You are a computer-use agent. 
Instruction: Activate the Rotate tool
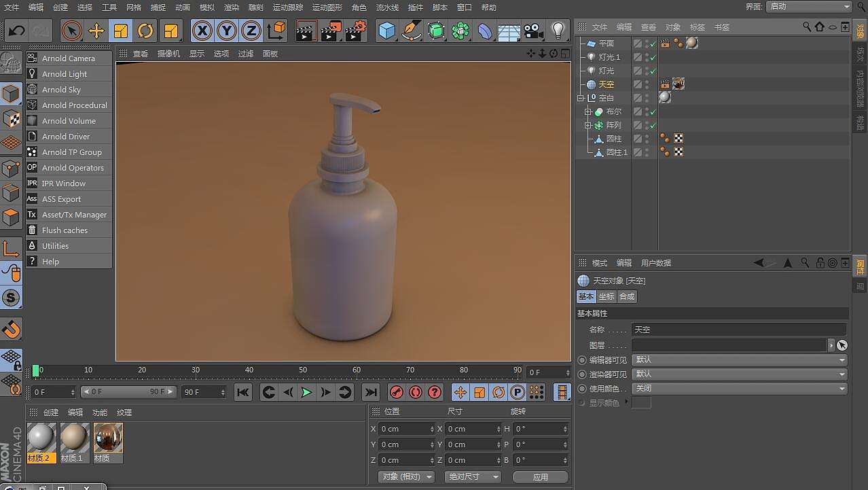coord(145,31)
